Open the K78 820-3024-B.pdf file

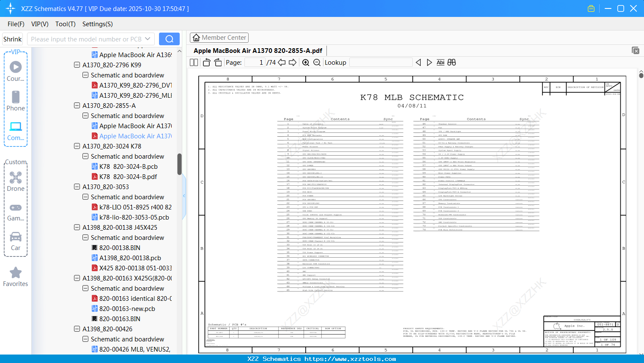click(128, 176)
